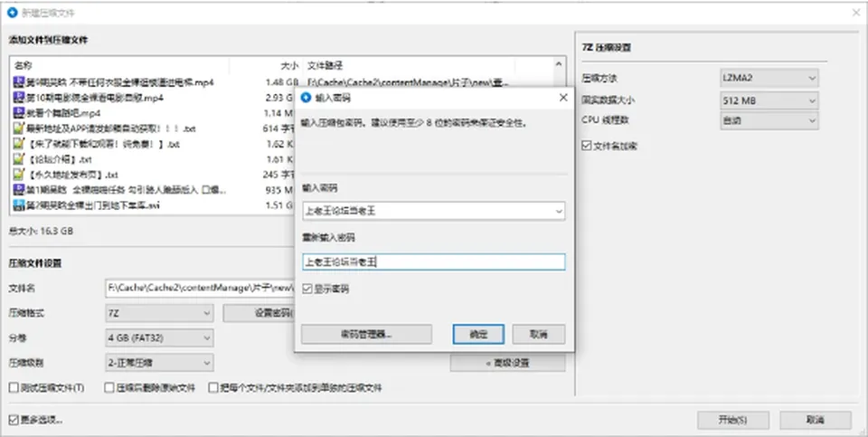Click the 密码管理器... button
This screenshot has height=437, width=868.
(366, 335)
